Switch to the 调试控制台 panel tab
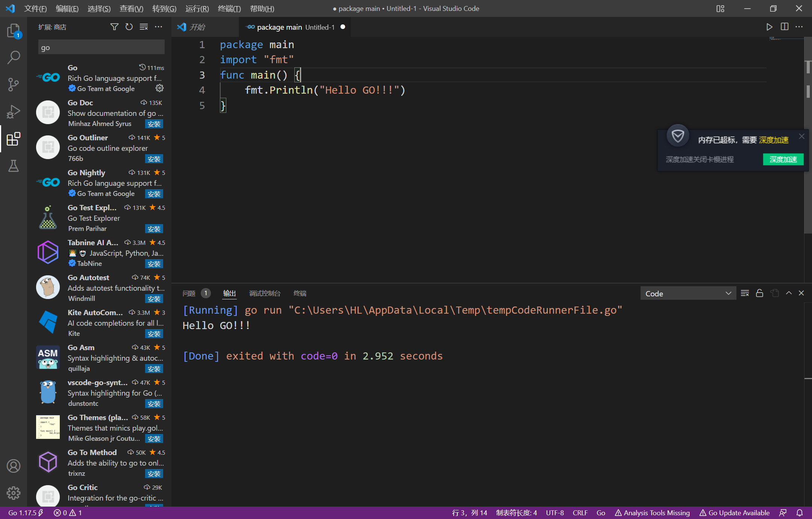The height and width of the screenshot is (519, 812). point(265,293)
